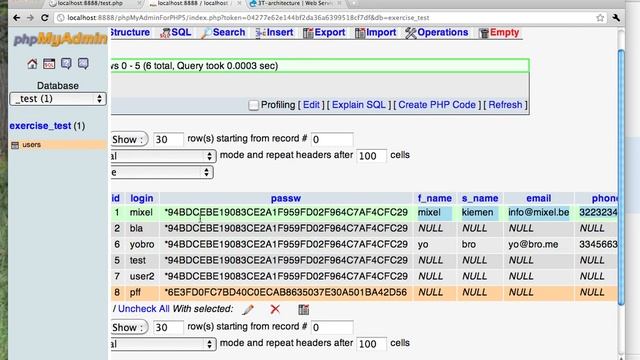Viewport: 640px width, 360px height.
Task: Click the users table icon in the sidebar
Action: (x=15, y=145)
